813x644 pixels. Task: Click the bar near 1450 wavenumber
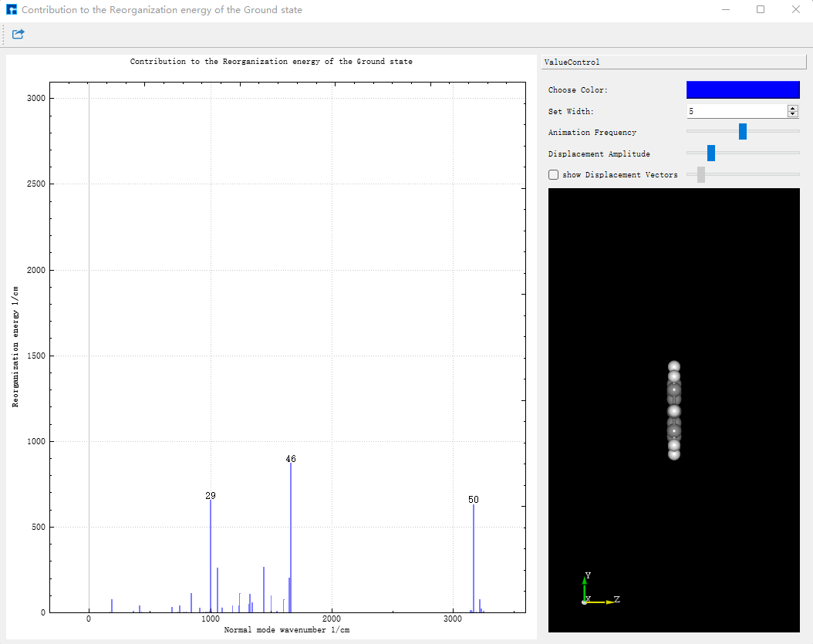263,589
